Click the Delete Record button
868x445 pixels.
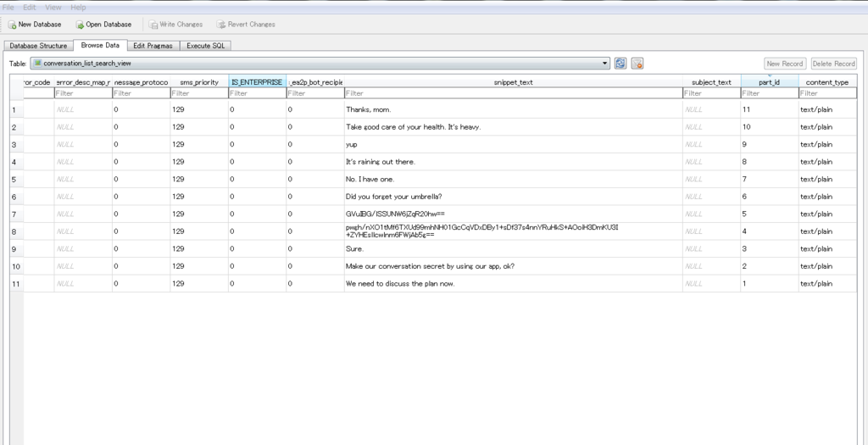tap(834, 64)
